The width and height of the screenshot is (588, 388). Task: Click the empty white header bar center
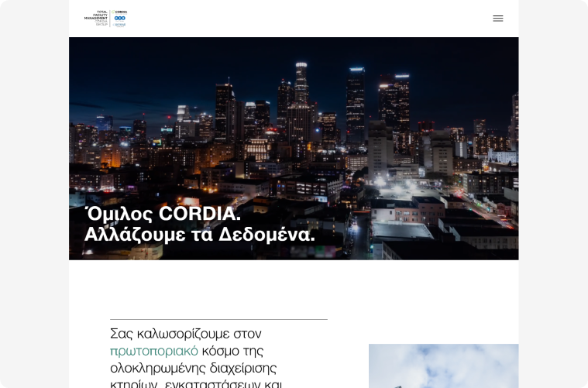pos(310,18)
